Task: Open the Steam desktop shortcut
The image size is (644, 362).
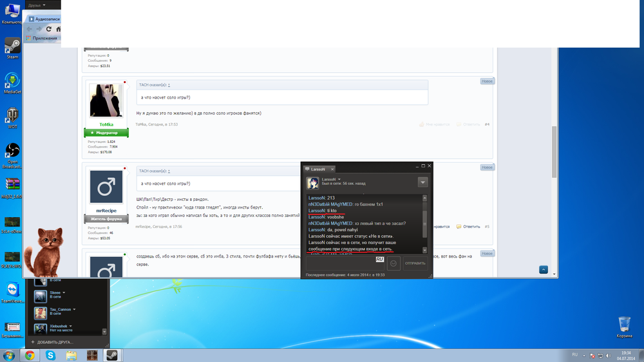Action: [x=12, y=47]
